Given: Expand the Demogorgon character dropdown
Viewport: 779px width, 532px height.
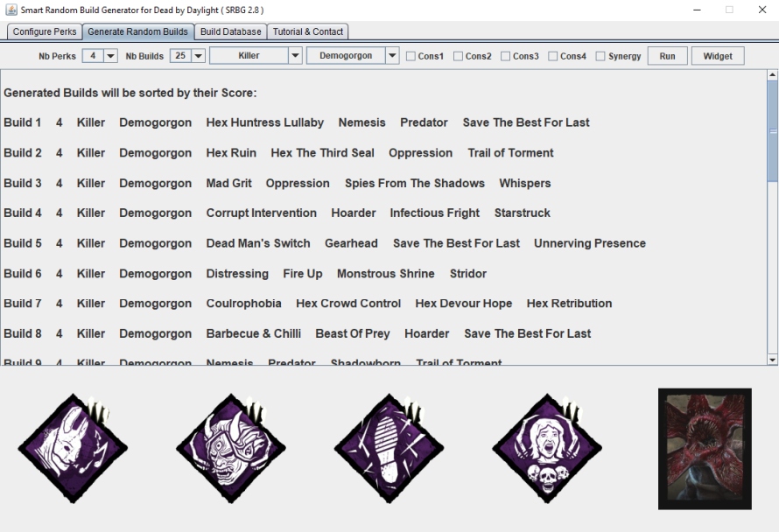Looking at the screenshot, I should pyautogui.click(x=392, y=56).
